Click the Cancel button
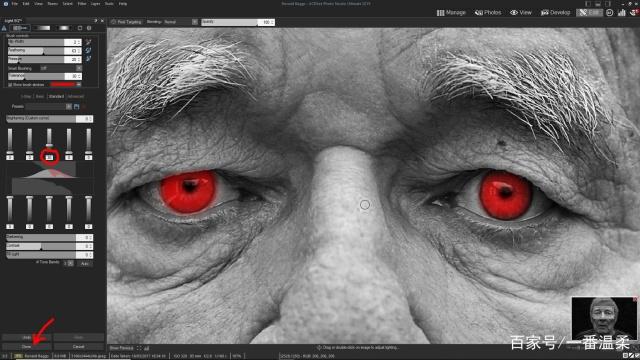 point(78,347)
